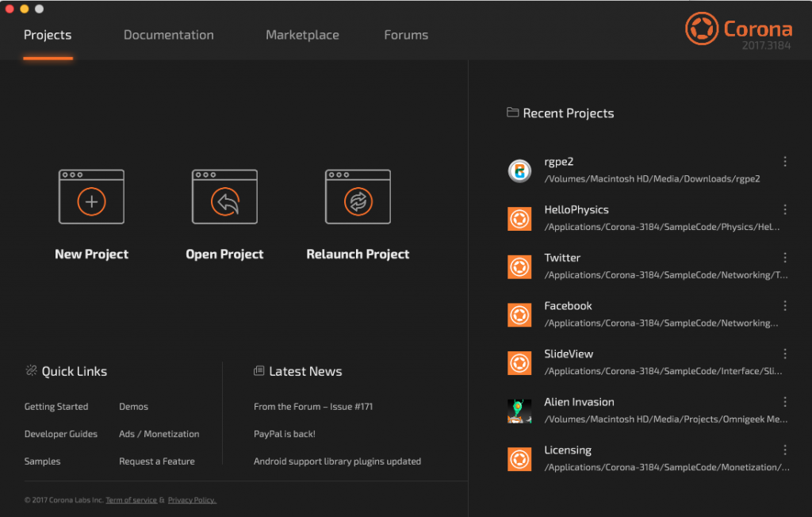Read the PayPal is back! news item
Screen dimensions: 812x517
pos(285,434)
